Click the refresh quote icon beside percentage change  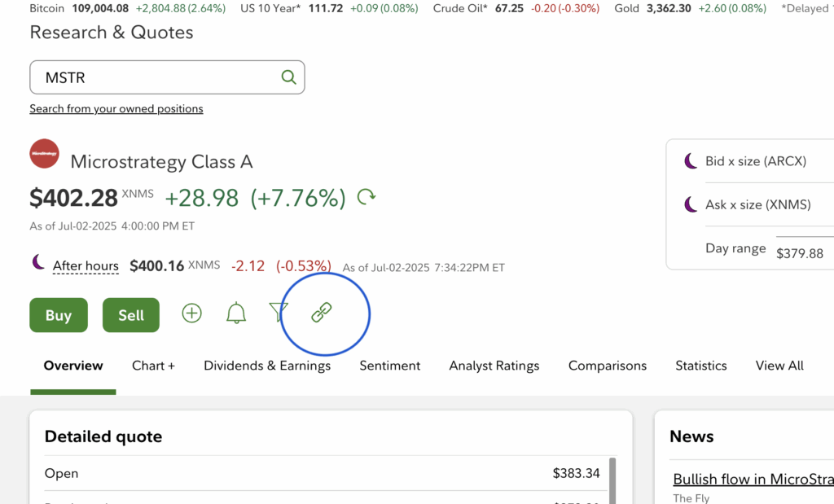click(367, 197)
